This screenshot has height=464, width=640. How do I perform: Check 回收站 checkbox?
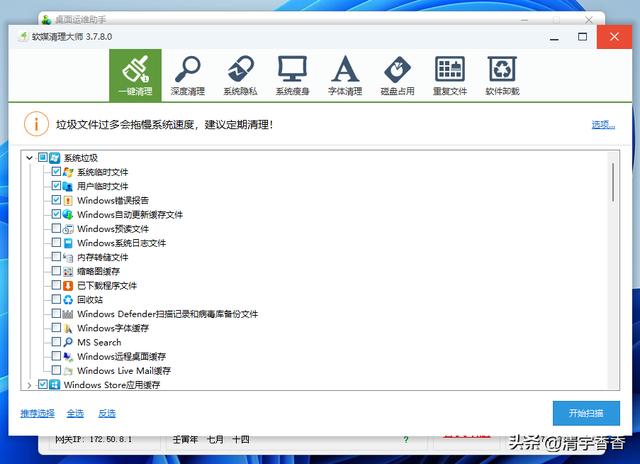click(x=56, y=299)
